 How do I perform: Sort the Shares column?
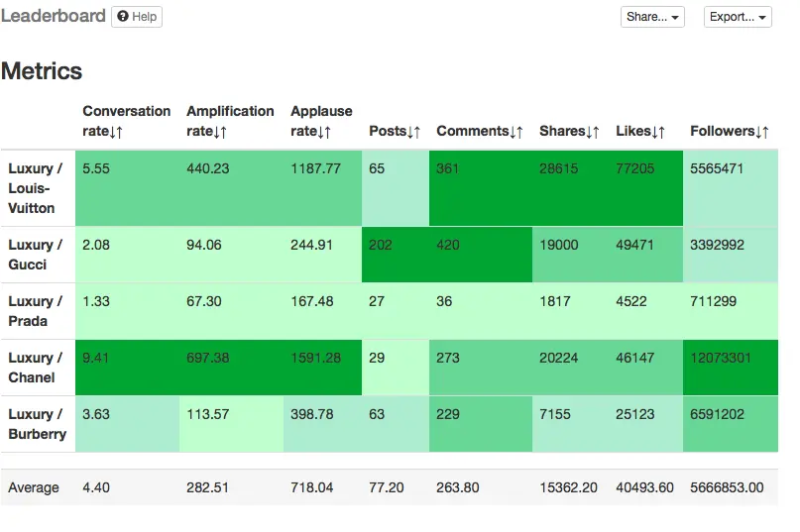(x=596, y=132)
